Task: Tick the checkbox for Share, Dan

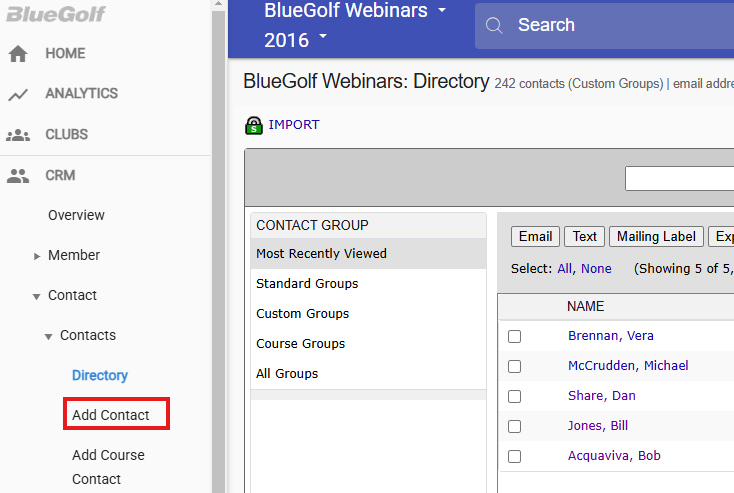Action: [x=514, y=397]
